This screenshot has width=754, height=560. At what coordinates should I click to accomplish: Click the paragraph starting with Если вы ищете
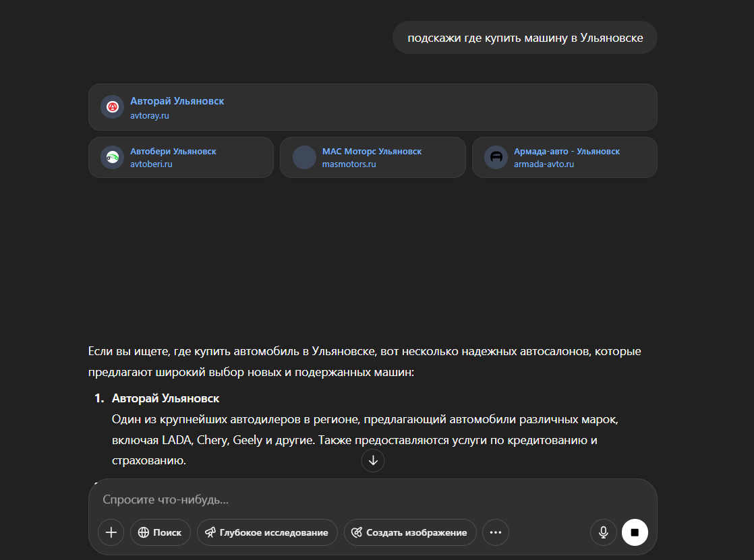(364, 361)
